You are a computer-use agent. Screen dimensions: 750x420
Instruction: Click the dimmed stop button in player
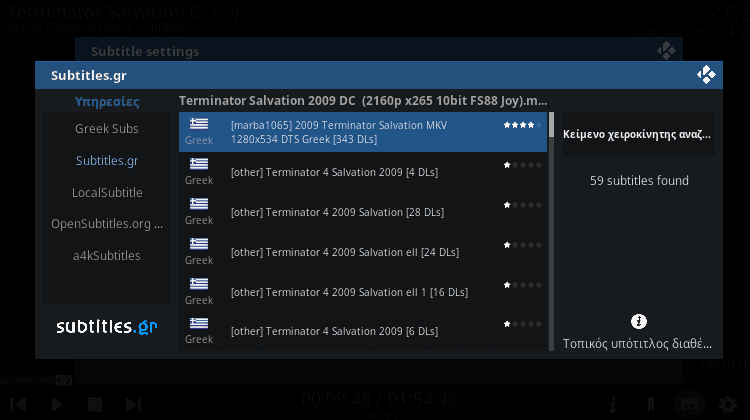[x=95, y=405]
